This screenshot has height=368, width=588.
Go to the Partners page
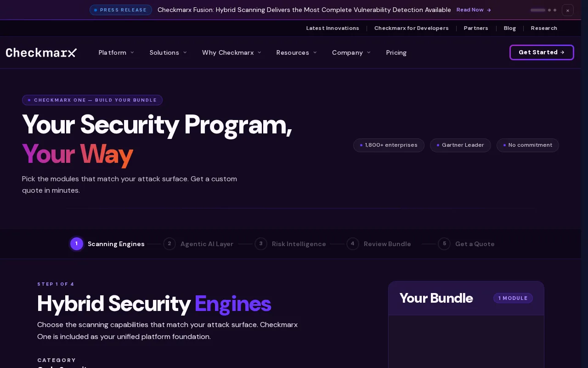(x=476, y=28)
